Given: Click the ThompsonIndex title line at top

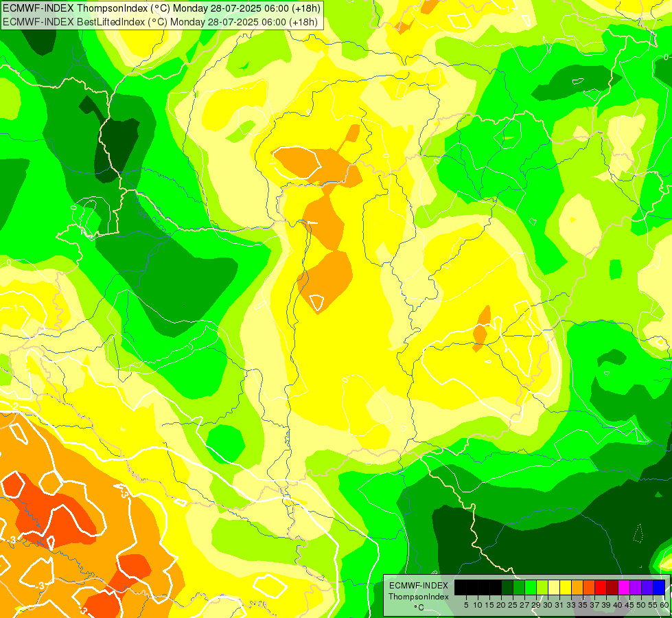Looking at the screenshot, I should (x=161, y=8).
